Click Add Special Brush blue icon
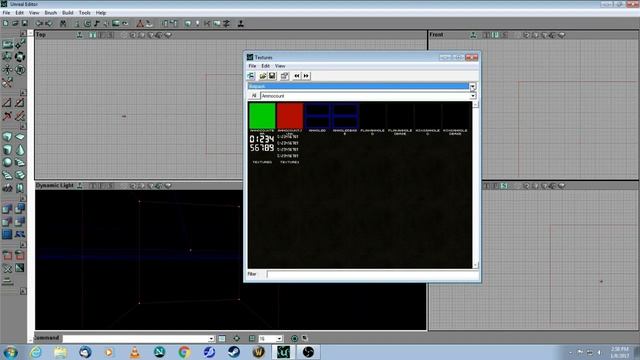The height and width of the screenshot is (360, 640). pyautogui.click(x=7, y=234)
